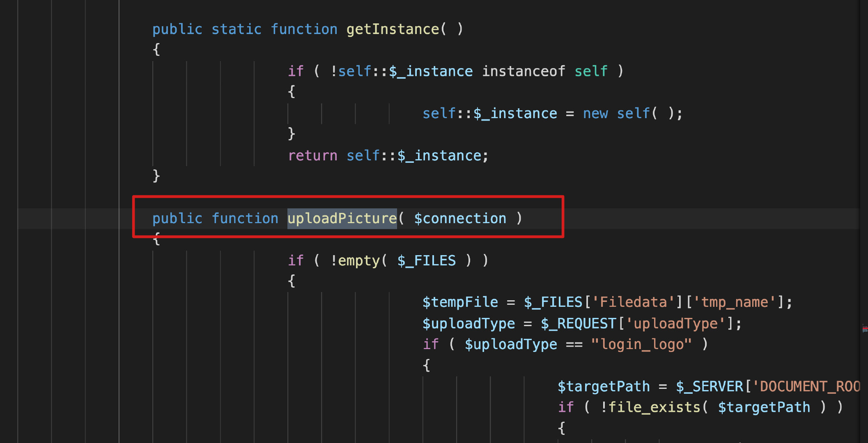Place cursor on the highlighted uploadPicture name
The width and height of the screenshot is (868, 443).
pyautogui.click(x=342, y=219)
